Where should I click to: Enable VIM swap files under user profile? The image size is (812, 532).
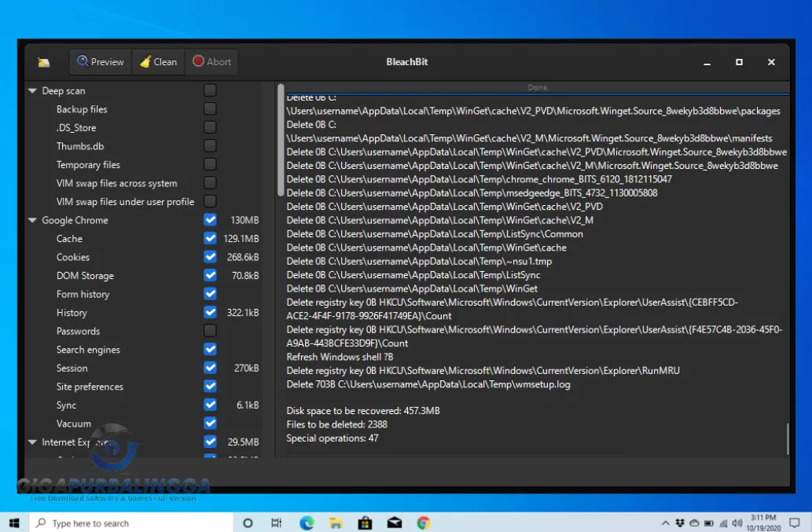210,201
